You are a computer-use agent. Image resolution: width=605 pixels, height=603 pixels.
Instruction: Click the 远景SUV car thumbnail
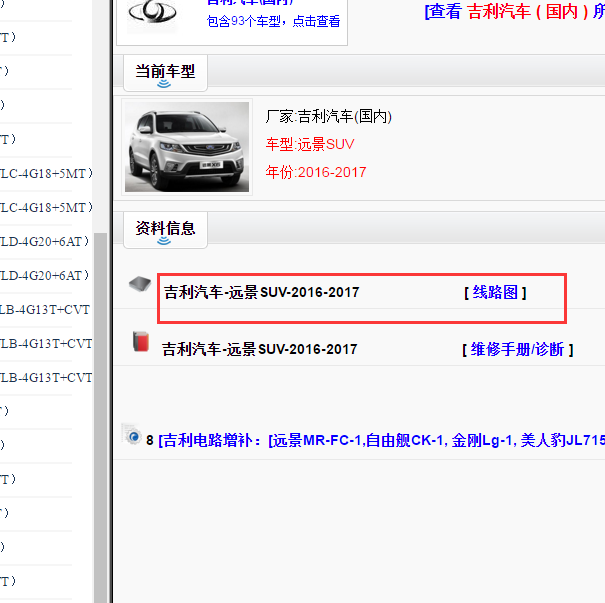[x=187, y=147]
